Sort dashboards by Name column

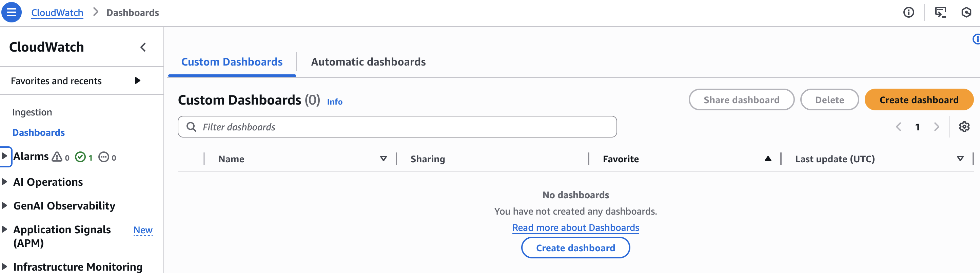383,159
